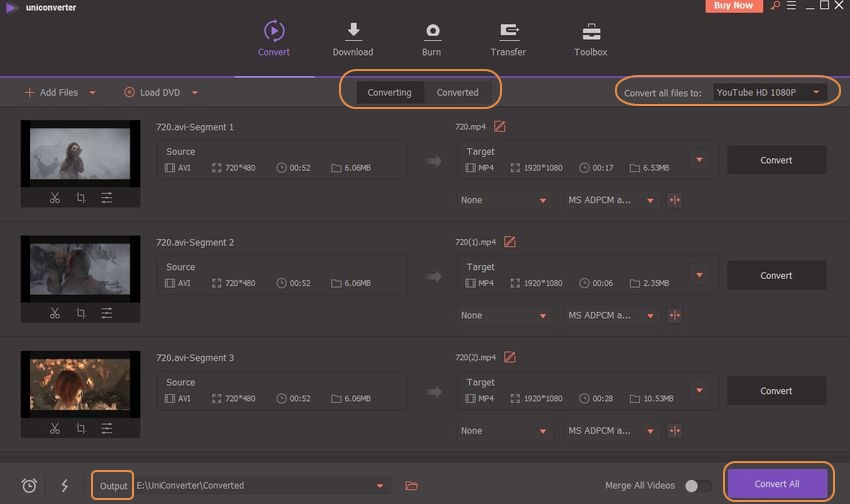The image size is (850, 504).
Task: Open effects adjust icon for Segment 3
Action: [x=107, y=429]
